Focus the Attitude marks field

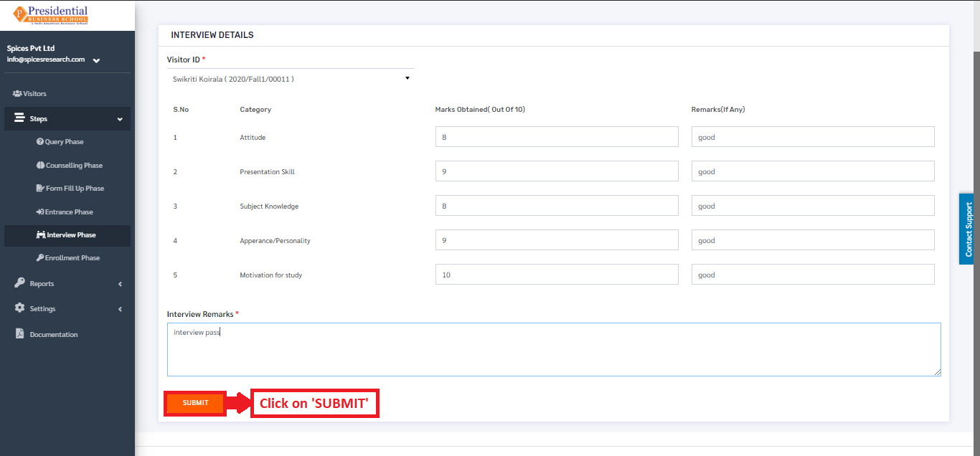click(557, 137)
